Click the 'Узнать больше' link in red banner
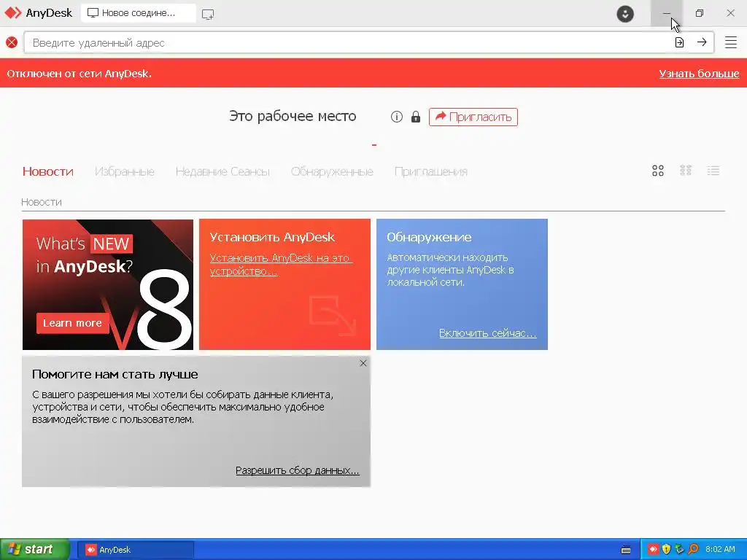Screen dimensions: 747x560 (699, 74)
